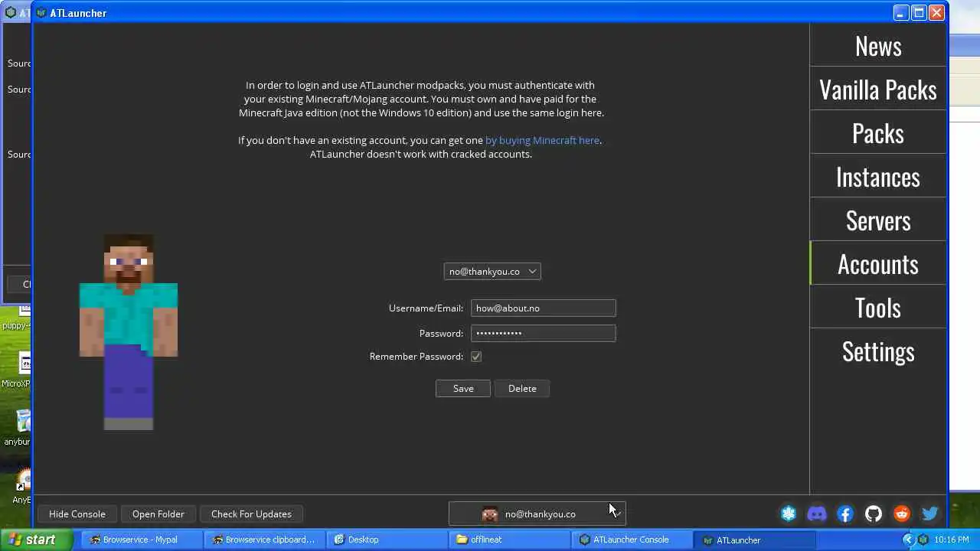This screenshot has height=551, width=980.
Task: Click the MicroXP desktop icon
Action: 21,370
